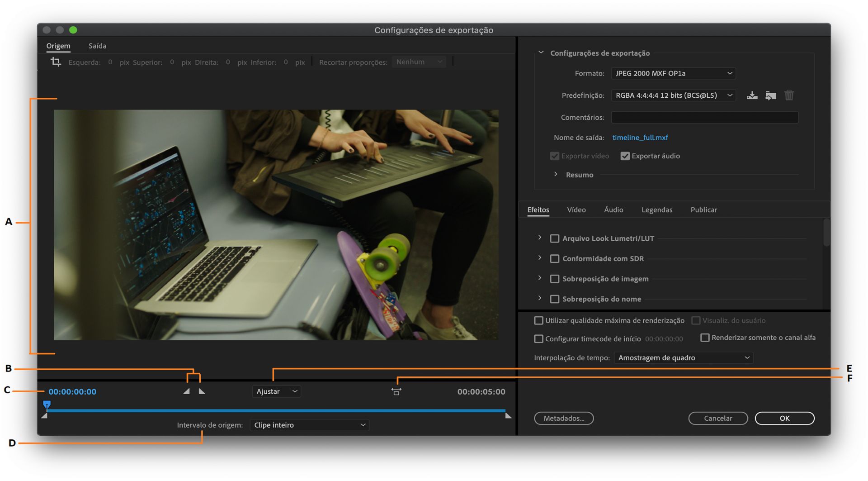The width and height of the screenshot is (868, 481).
Task: Click the Direita crop value
Action: point(228,62)
